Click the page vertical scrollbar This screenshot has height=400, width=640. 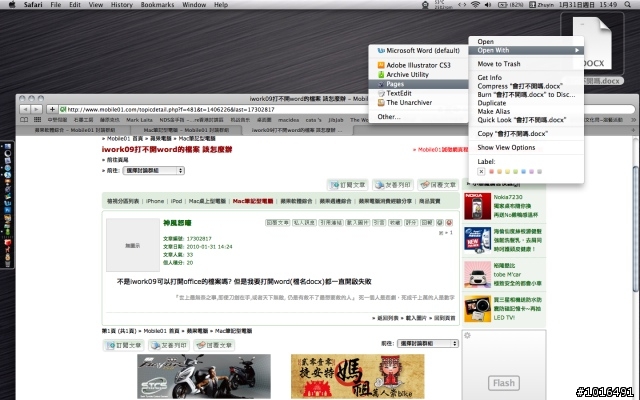tap(636, 229)
